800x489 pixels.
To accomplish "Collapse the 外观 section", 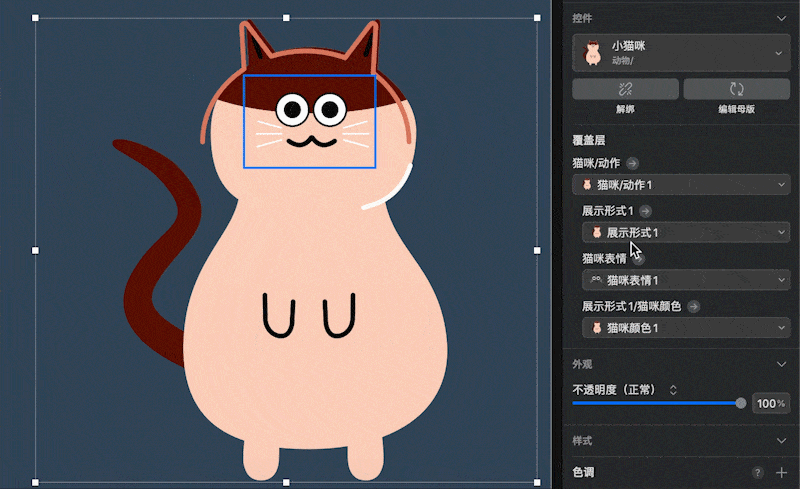I will (781, 364).
